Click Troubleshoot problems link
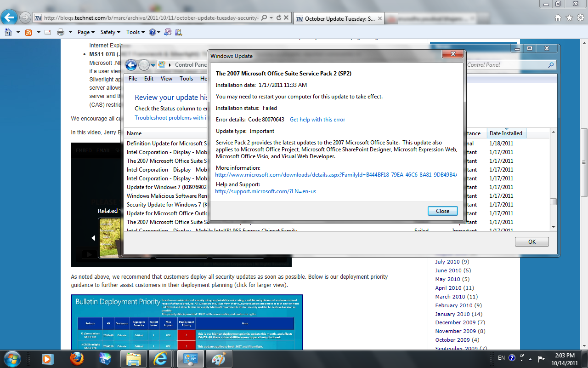The height and width of the screenshot is (368, 588). (170, 118)
